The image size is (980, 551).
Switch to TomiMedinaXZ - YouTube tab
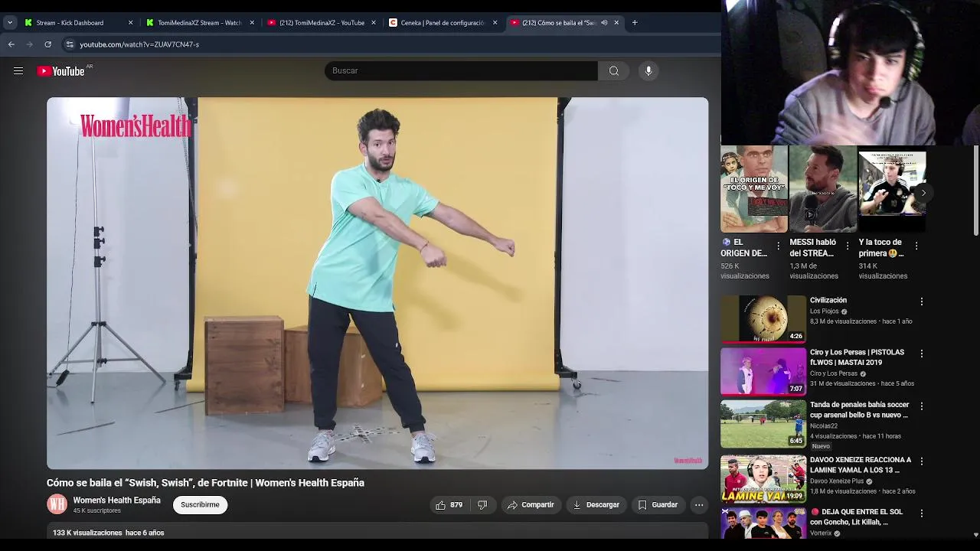[x=322, y=23]
